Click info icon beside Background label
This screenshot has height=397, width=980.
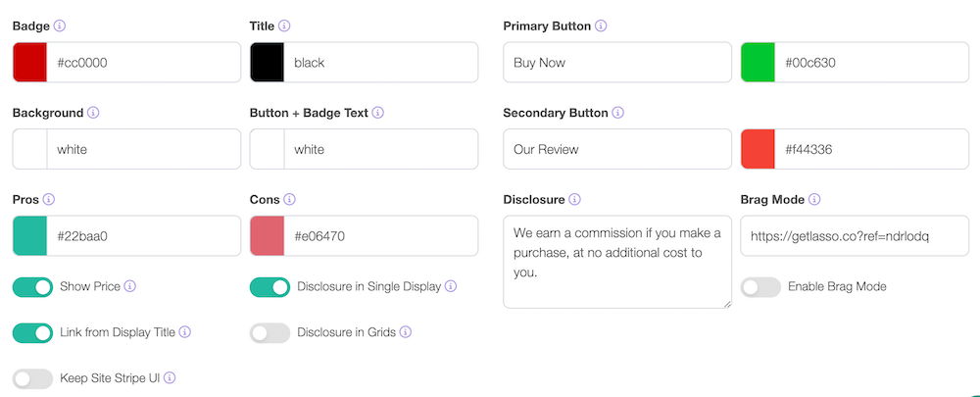point(93,113)
